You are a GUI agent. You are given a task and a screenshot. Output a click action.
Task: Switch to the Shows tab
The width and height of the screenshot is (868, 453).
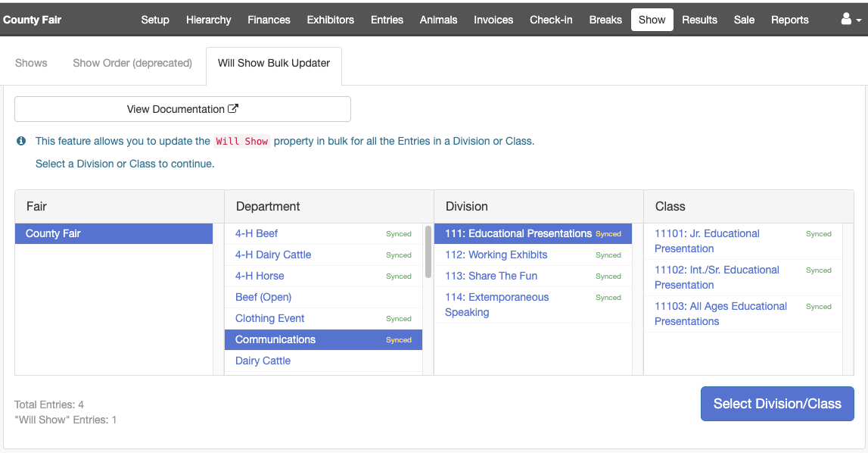tap(31, 63)
